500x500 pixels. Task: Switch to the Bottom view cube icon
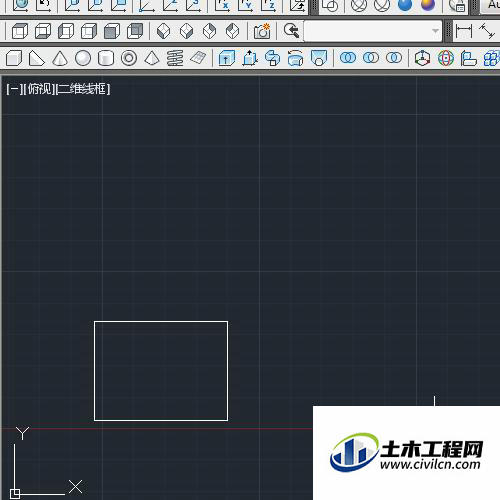point(43,32)
